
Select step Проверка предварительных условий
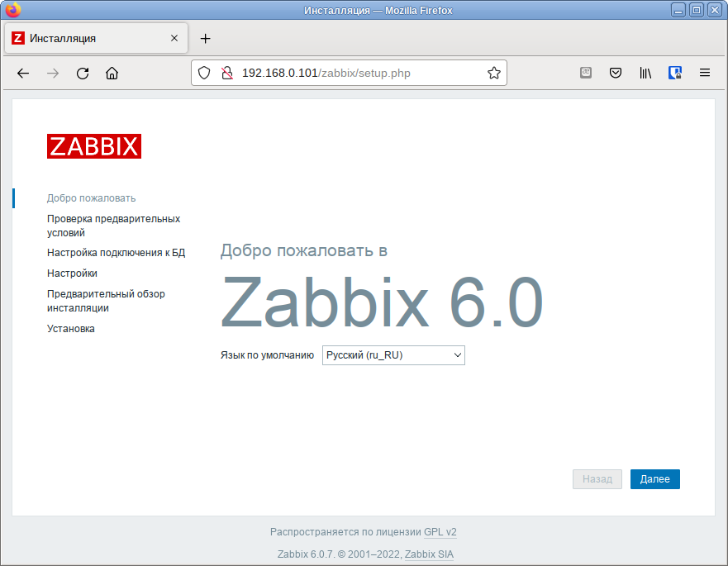(113, 226)
